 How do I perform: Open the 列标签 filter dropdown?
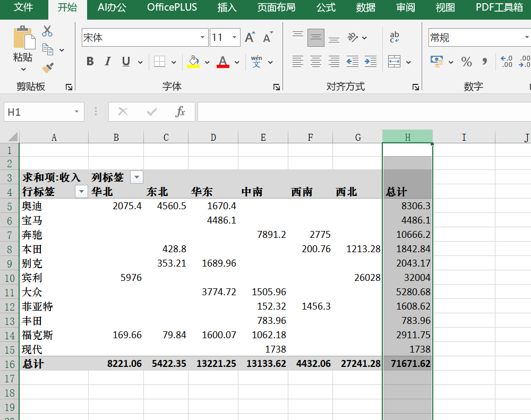[137, 177]
